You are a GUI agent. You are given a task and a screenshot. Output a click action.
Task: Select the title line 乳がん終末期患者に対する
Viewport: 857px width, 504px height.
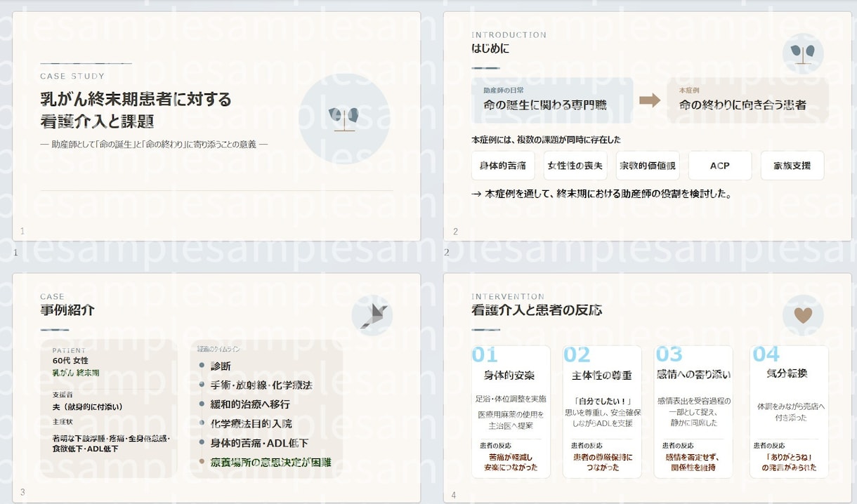(x=136, y=98)
